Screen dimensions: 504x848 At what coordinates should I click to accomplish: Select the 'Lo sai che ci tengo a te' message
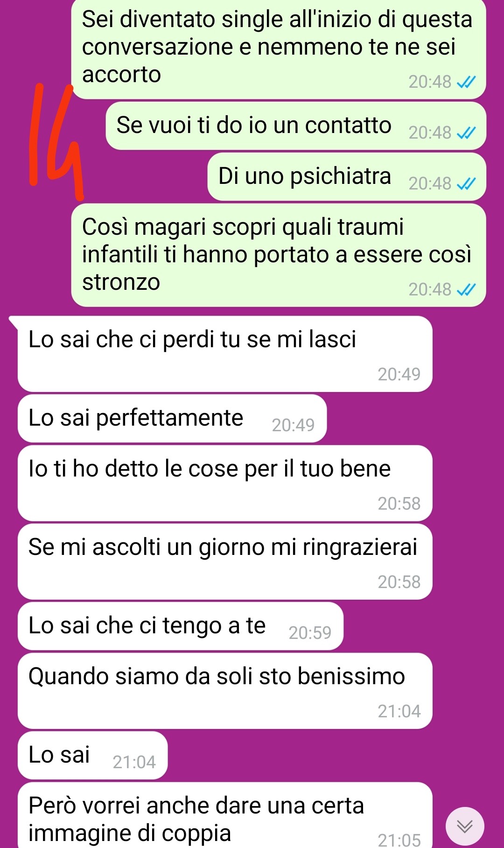(181, 626)
